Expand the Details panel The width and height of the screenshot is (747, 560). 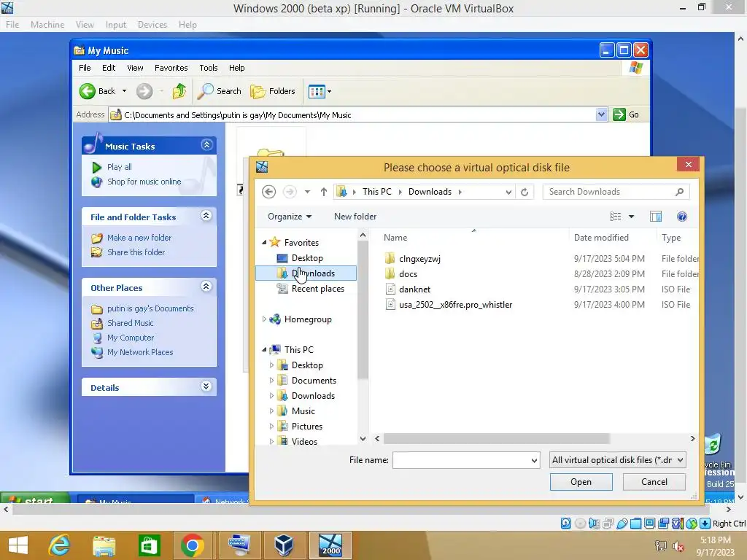pos(206,386)
